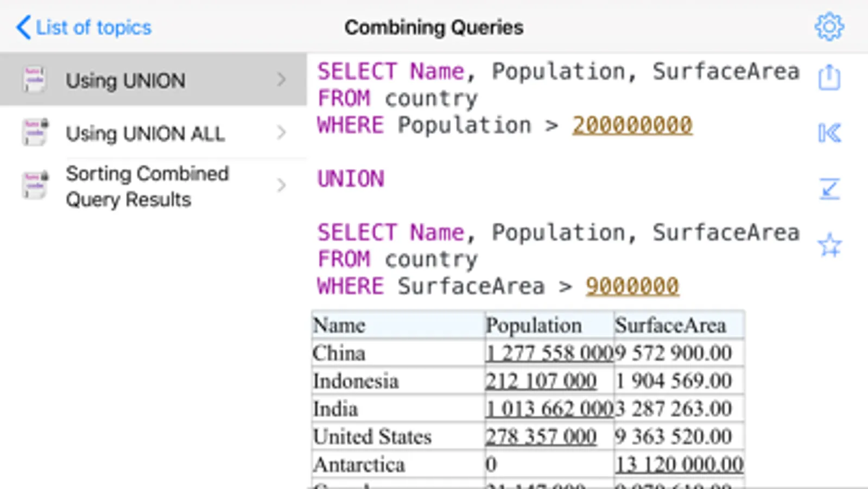The width and height of the screenshot is (868, 489).
Task: Tap chevron beside Using UNION
Action: point(281,79)
